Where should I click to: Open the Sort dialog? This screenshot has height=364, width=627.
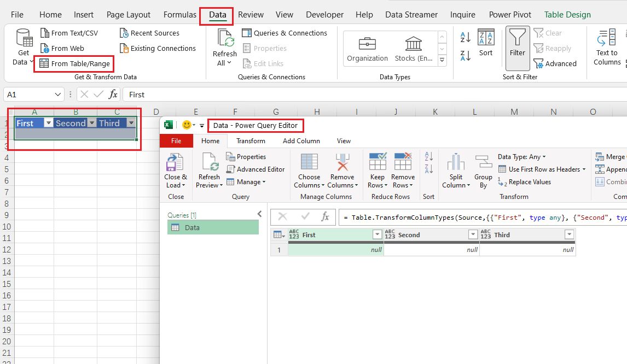click(486, 43)
